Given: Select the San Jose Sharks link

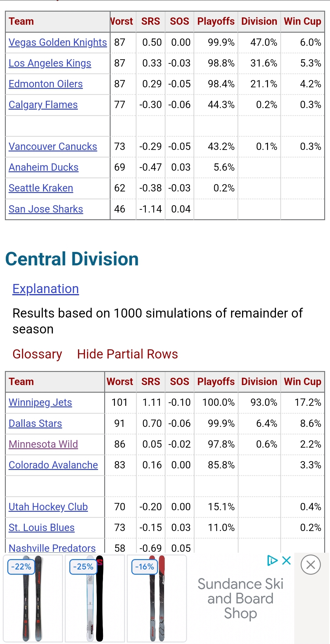Looking at the screenshot, I should coord(46,209).
